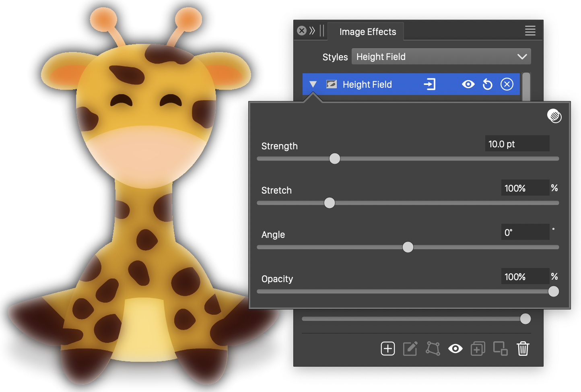Open the Image Effects panel hamburger menu
This screenshot has height=392, width=581.
530,31
